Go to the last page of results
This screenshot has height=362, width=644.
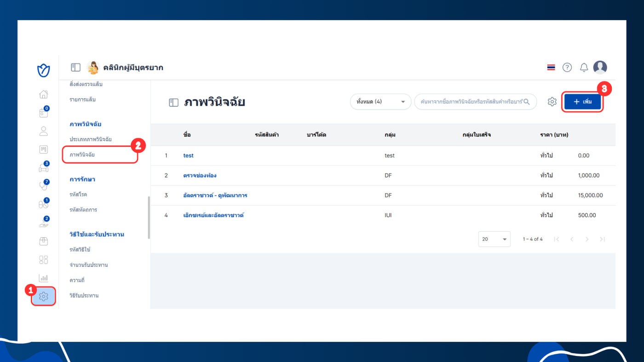click(602, 239)
